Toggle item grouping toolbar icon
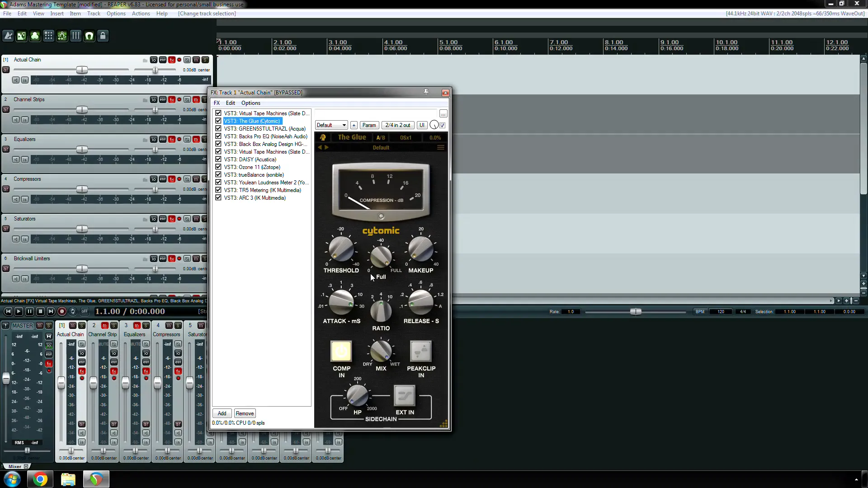The height and width of the screenshot is (488, 868). tap(35, 36)
